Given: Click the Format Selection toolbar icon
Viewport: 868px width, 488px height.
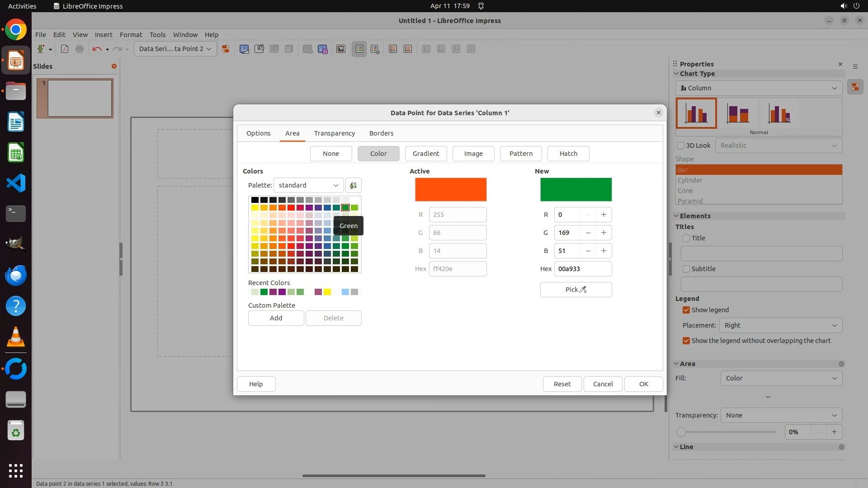Looking at the screenshot, I should pyautogui.click(x=225, y=49).
